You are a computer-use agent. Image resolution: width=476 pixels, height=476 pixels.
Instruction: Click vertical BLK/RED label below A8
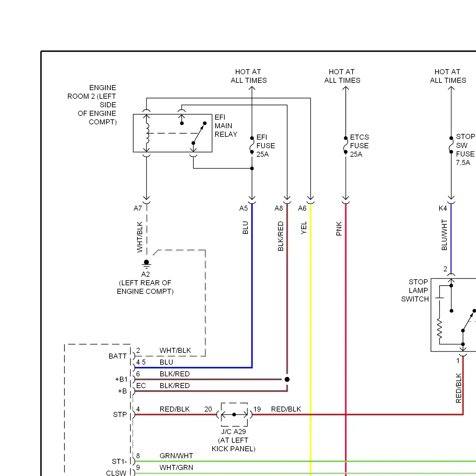click(281, 236)
